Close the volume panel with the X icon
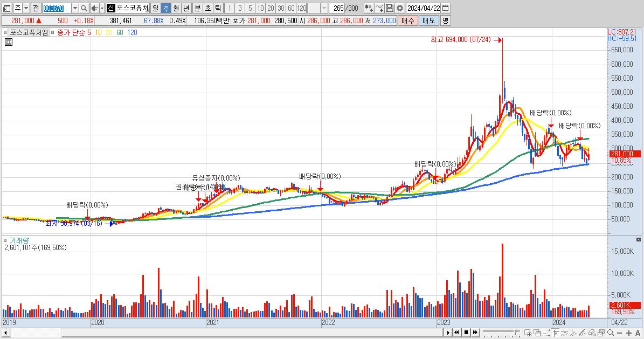 [638, 239]
